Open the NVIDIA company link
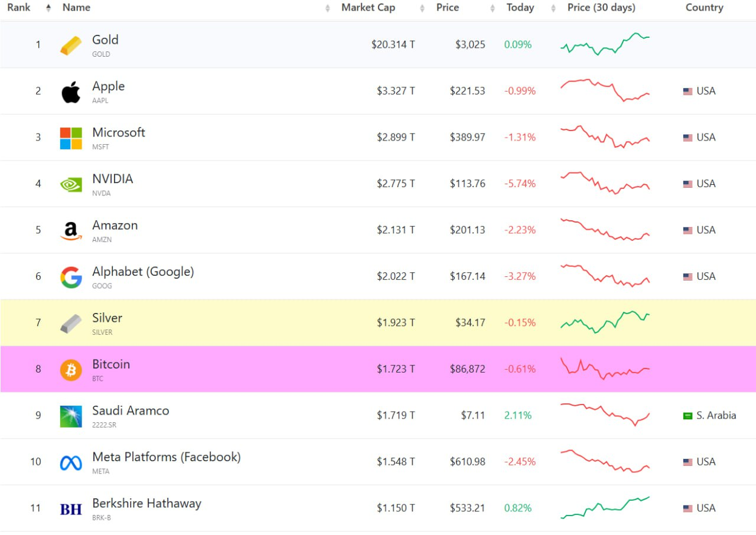 click(x=113, y=179)
